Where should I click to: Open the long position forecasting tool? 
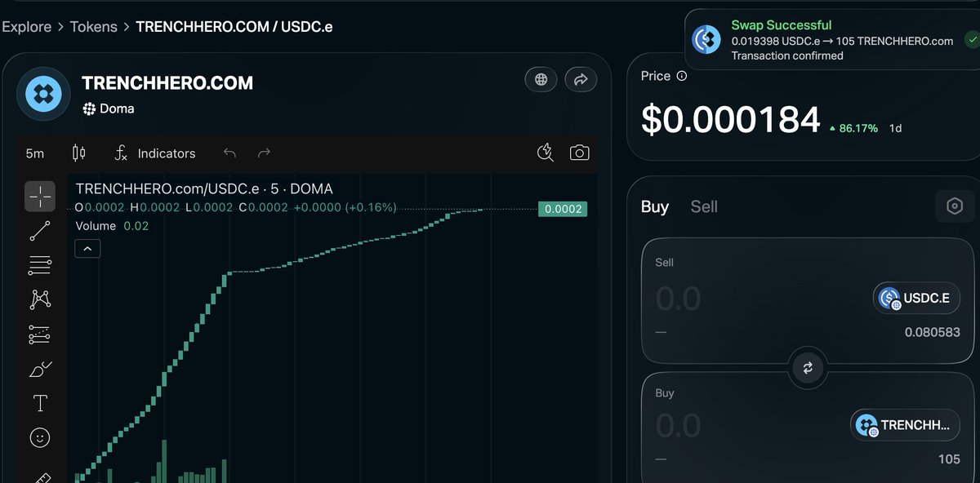[x=40, y=335]
